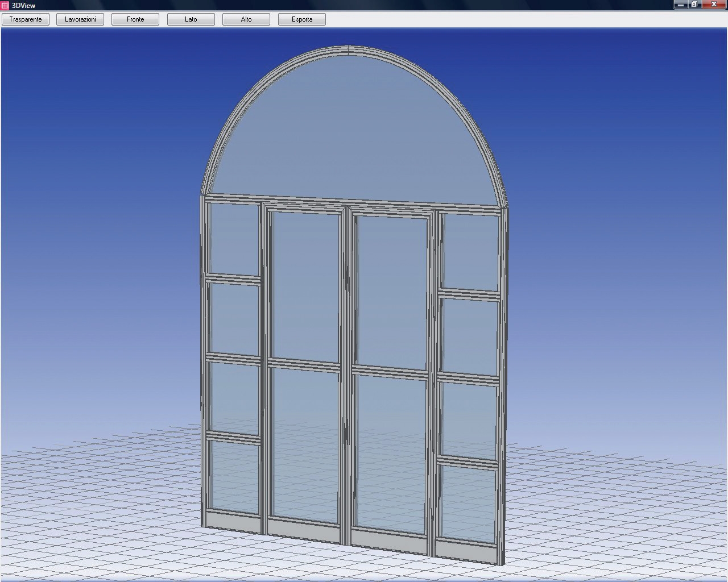Select the Alto top view
The image size is (728, 582).
pyautogui.click(x=246, y=19)
